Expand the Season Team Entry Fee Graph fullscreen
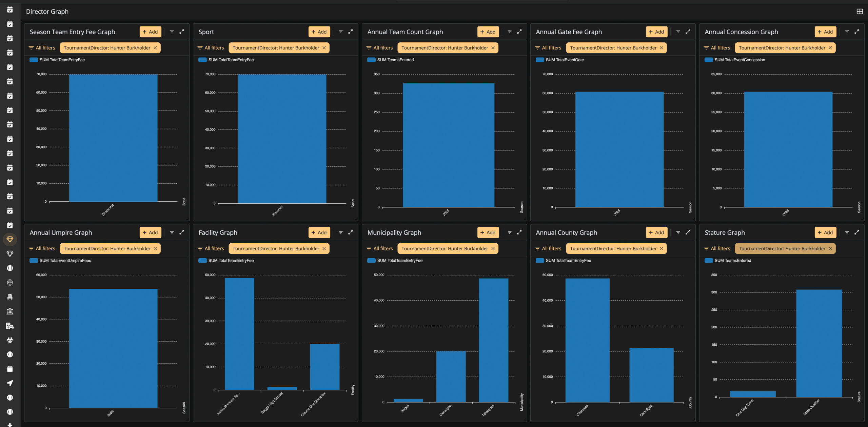 [182, 32]
